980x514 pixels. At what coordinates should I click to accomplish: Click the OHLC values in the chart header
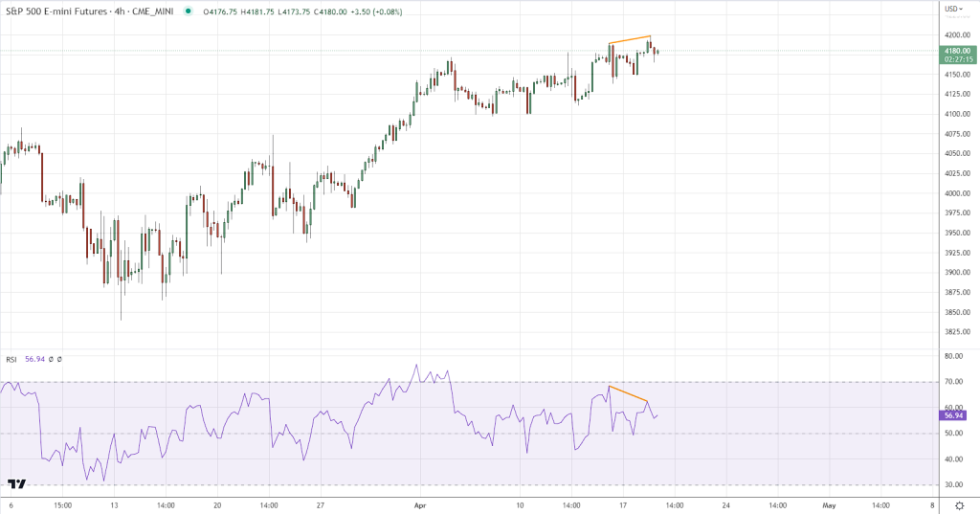coord(275,11)
